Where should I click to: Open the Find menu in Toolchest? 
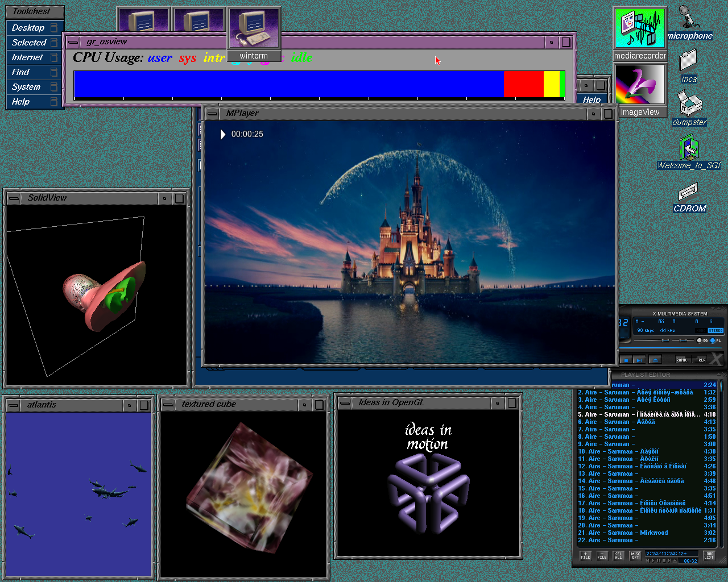(34, 72)
